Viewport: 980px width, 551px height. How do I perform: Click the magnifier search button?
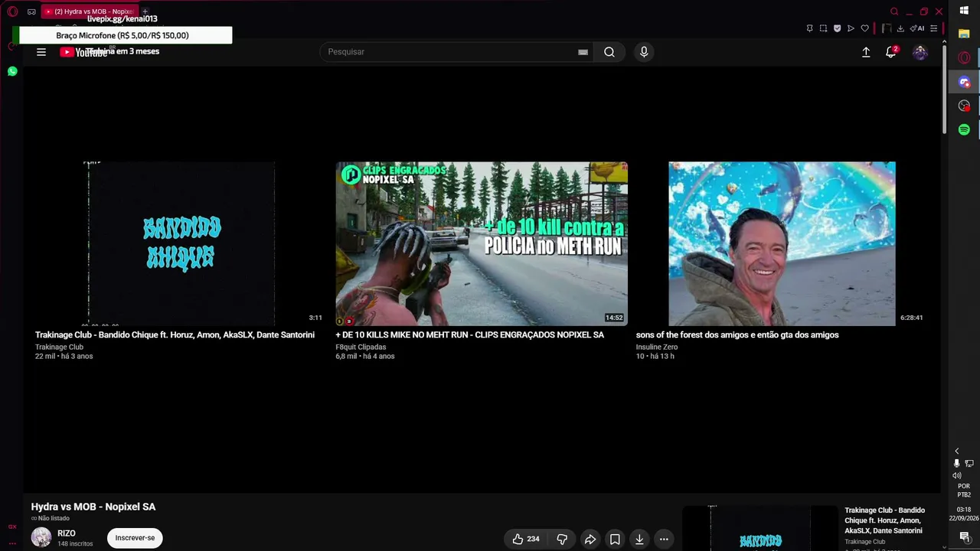tap(609, 52)
